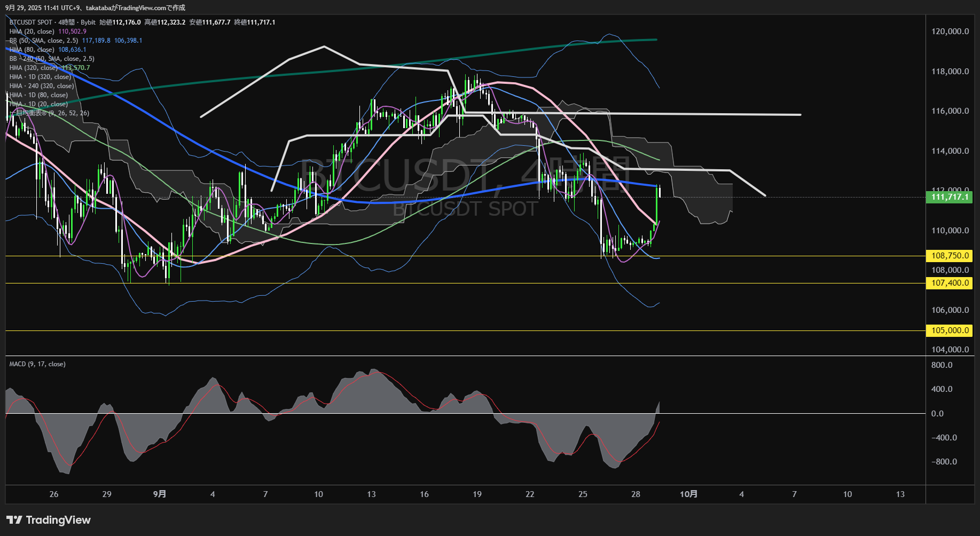Select the 一目均衡表 (9, 26, 52, 26) legend
The width and height of the screenshot is (980, 536).
click(x=50, y=113)
